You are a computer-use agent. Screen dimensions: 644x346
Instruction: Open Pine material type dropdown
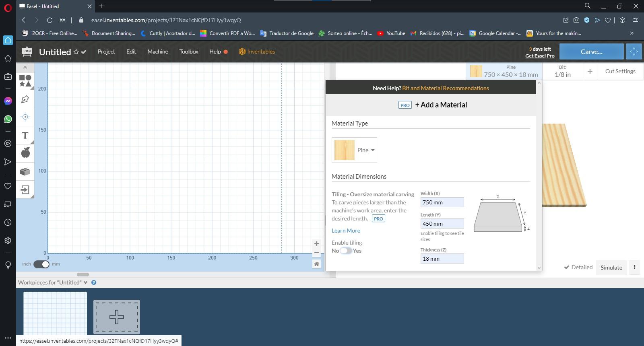pyautogui.click(x=354, y=150)
